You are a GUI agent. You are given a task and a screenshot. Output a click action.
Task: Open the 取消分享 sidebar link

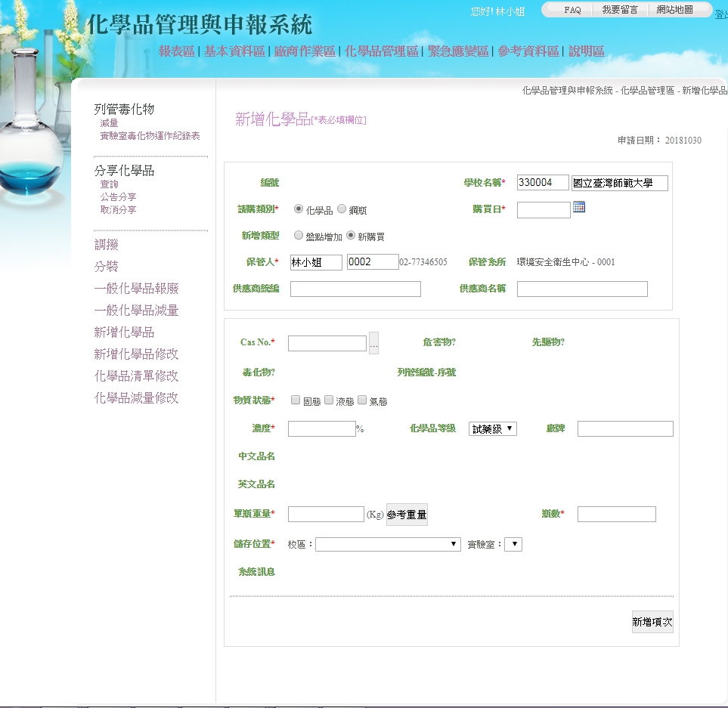point(119,210)
